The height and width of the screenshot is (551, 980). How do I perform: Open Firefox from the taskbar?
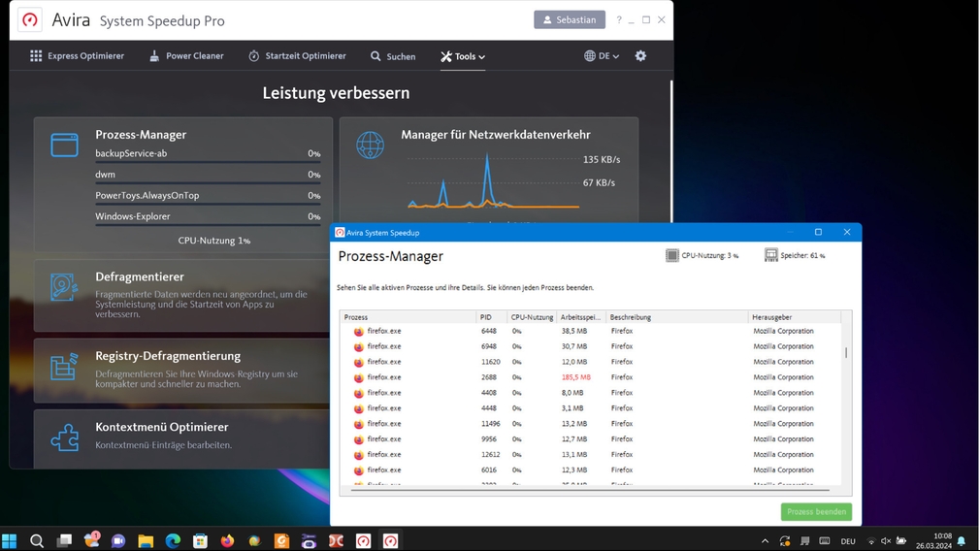pyautogui.click(x=227, y=540)
